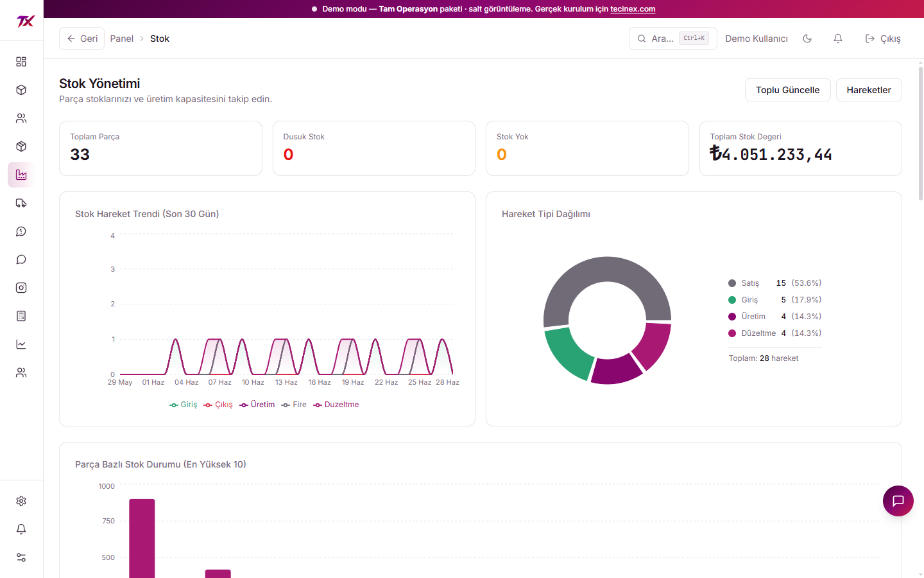This screenshot has width=924, height=578.
Task: Toggle dark mode with the moon icon
Action: (x=807, y=39)
